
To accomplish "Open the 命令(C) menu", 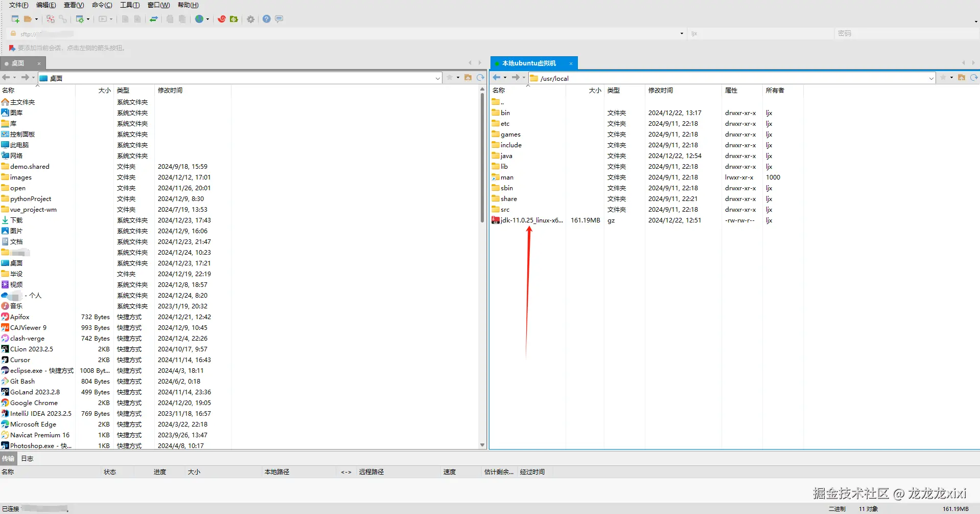I will [102, 5].
